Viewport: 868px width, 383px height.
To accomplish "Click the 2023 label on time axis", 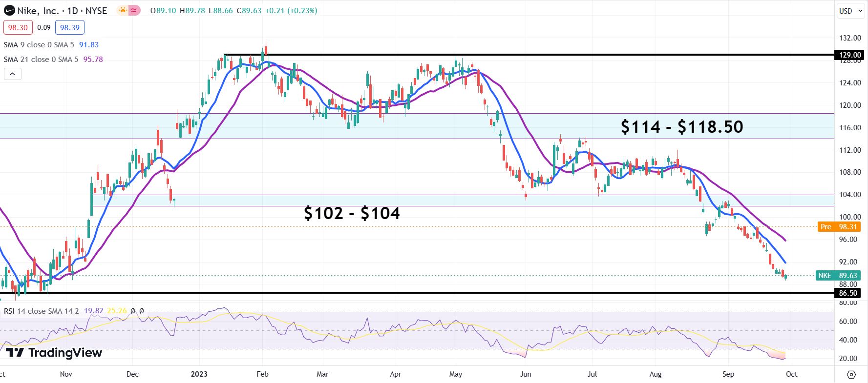I will pos(199,374).
